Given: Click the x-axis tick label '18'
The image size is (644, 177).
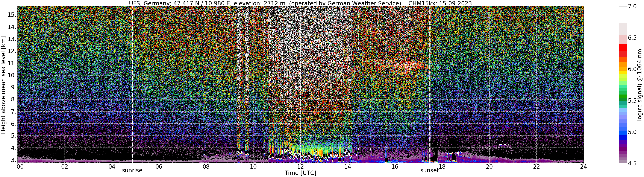Looking at the screenshot, I should point(442,166).
